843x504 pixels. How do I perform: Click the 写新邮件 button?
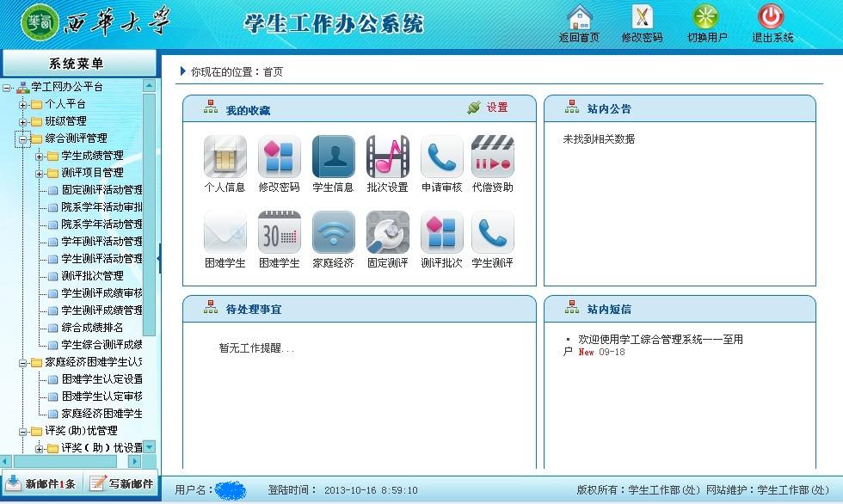(x=121, y=483)
